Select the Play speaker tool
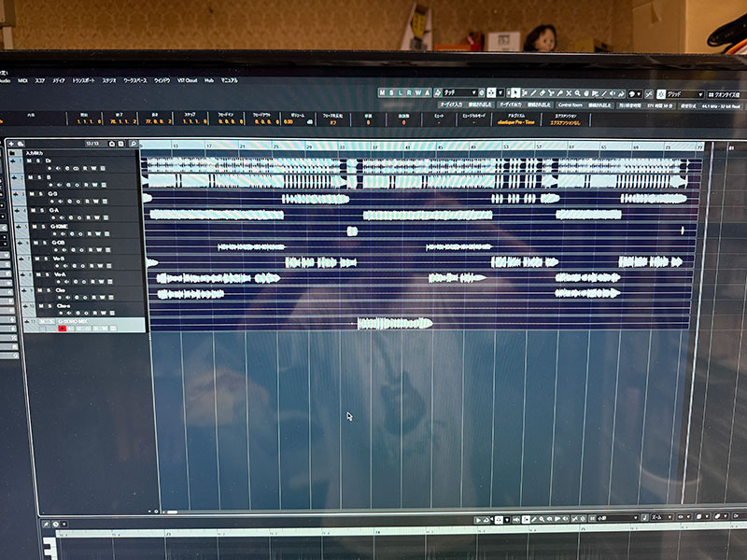Viewport: 747px width, 560px height. coord(612,92)
